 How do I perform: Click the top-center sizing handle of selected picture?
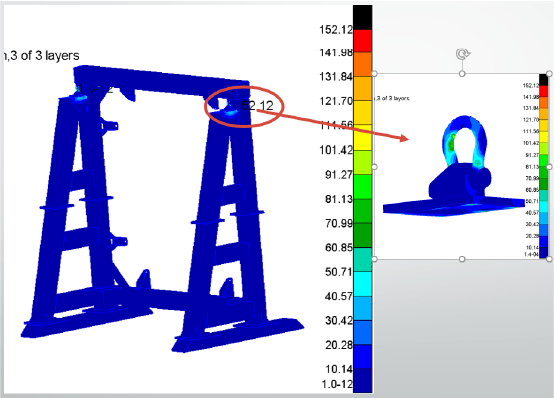[x=462, y=74]
